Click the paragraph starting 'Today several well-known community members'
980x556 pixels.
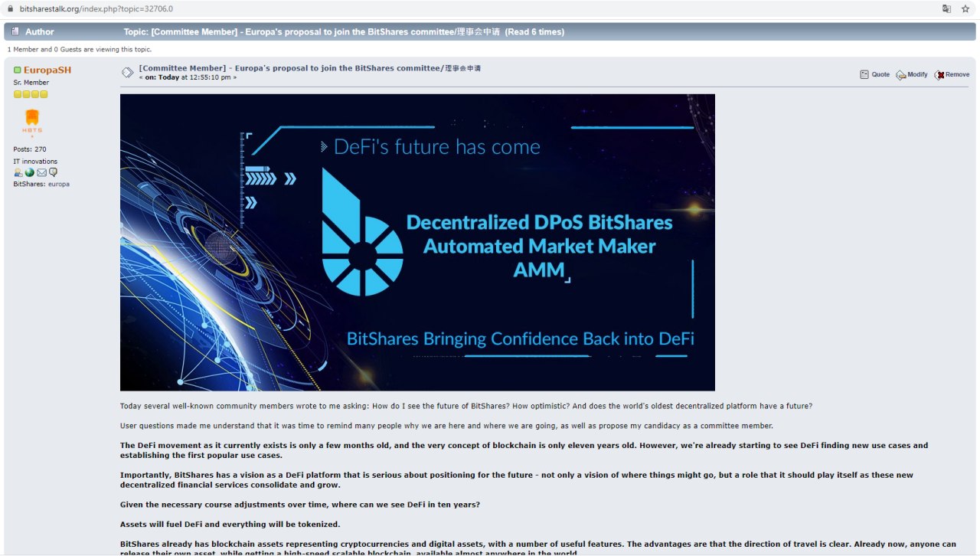[466, 406]
